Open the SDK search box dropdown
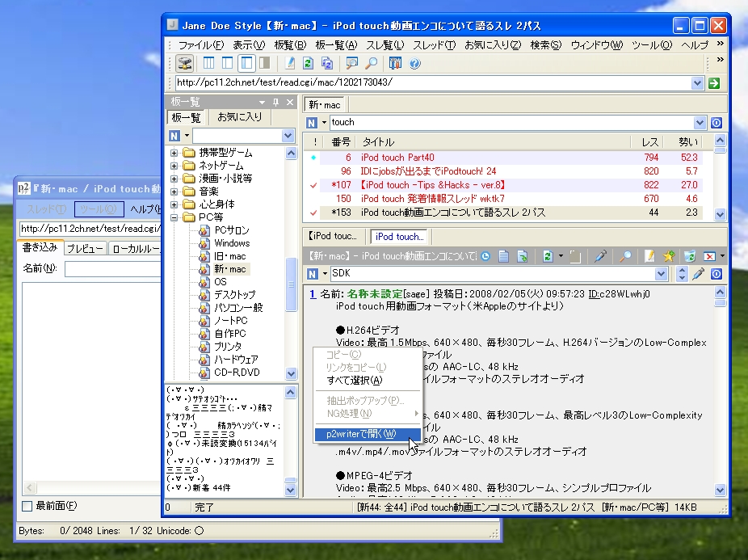The height and width of the screenshot is (560, 748). (661, 274)
